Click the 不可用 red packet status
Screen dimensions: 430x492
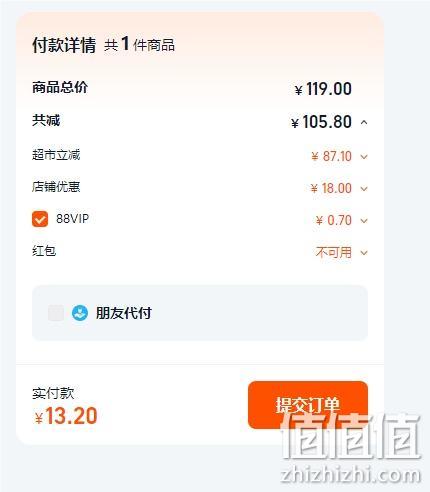[334, 252]
